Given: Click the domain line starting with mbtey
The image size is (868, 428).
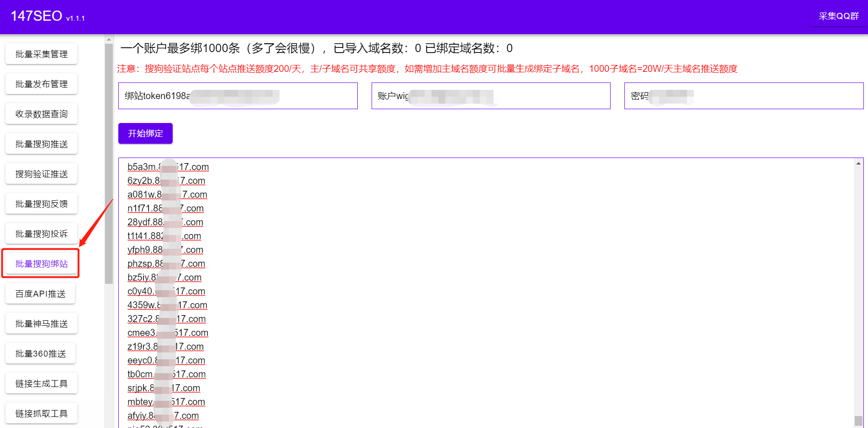Looking at the screenshot, I should (x=166, y=402).
